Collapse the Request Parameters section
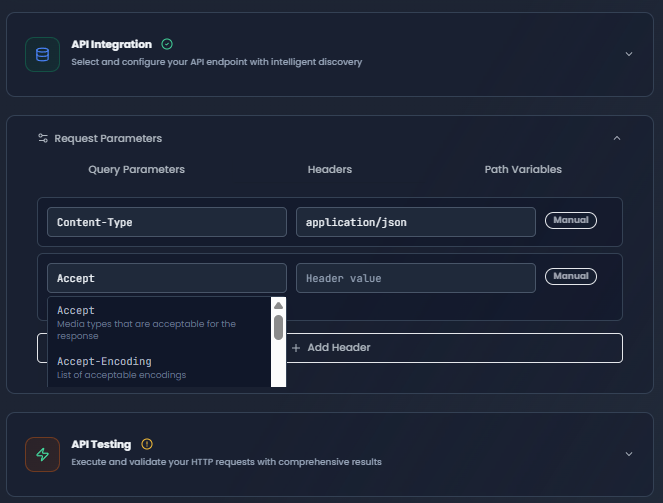Viewport: 663px width, 503px height. pyautogui.click(x=617, y=138)
